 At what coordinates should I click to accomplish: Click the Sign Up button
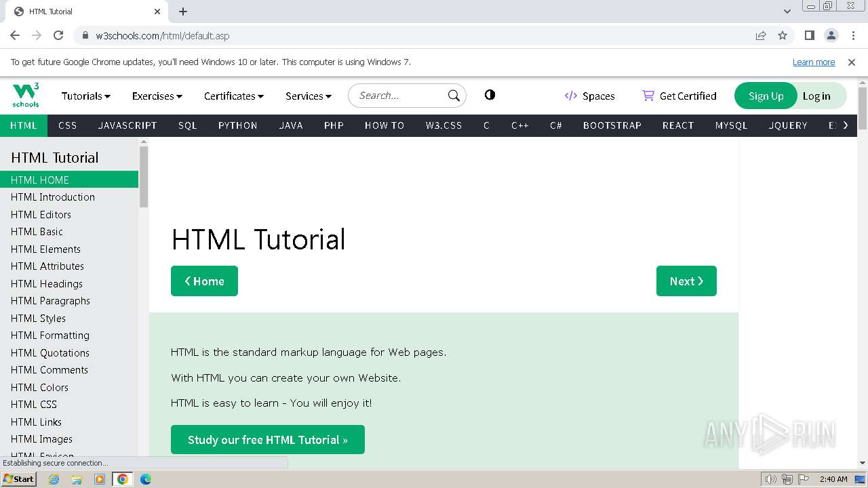click(x=766, y=96)
